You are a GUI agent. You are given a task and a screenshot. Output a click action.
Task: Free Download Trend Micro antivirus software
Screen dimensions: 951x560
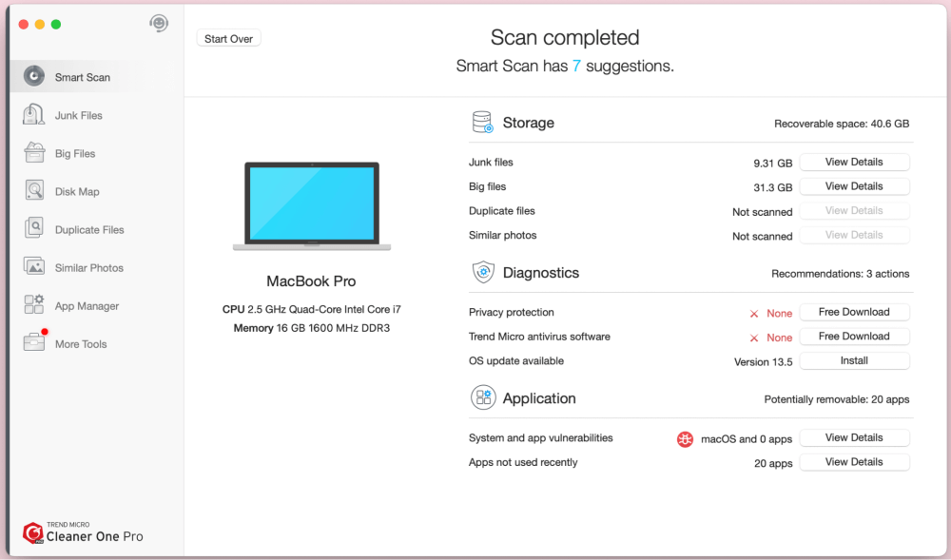[x=854, y=336]
